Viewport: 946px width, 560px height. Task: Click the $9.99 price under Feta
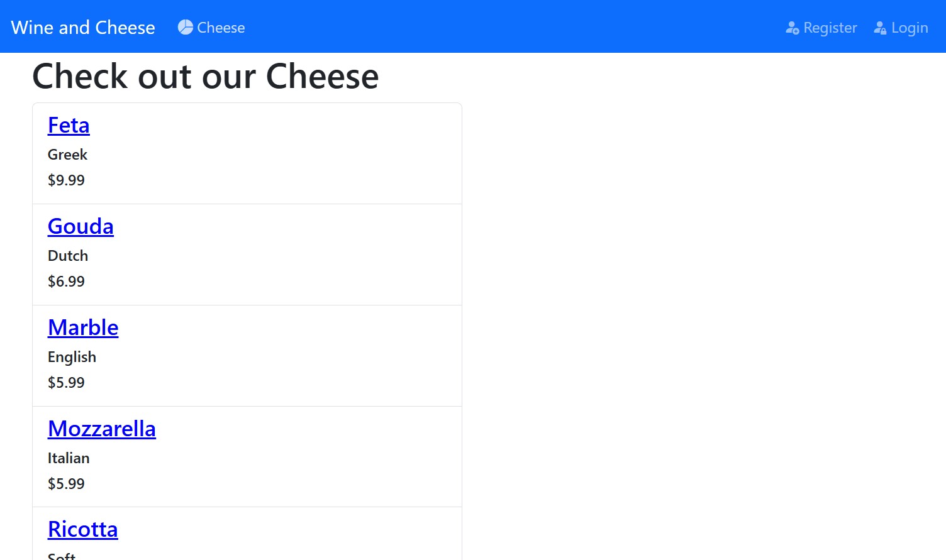coord(66,180)
